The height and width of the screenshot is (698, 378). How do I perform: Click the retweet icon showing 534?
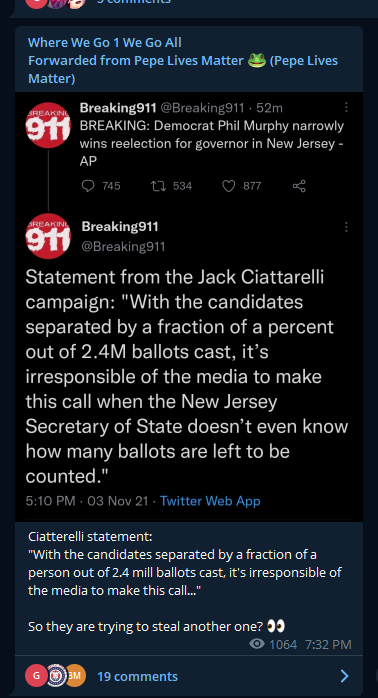click(x=159, y=186)
